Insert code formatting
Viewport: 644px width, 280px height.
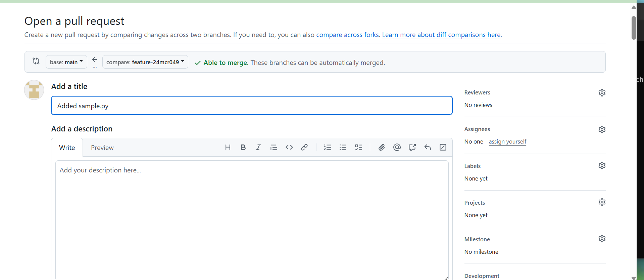tap(289, 147)
